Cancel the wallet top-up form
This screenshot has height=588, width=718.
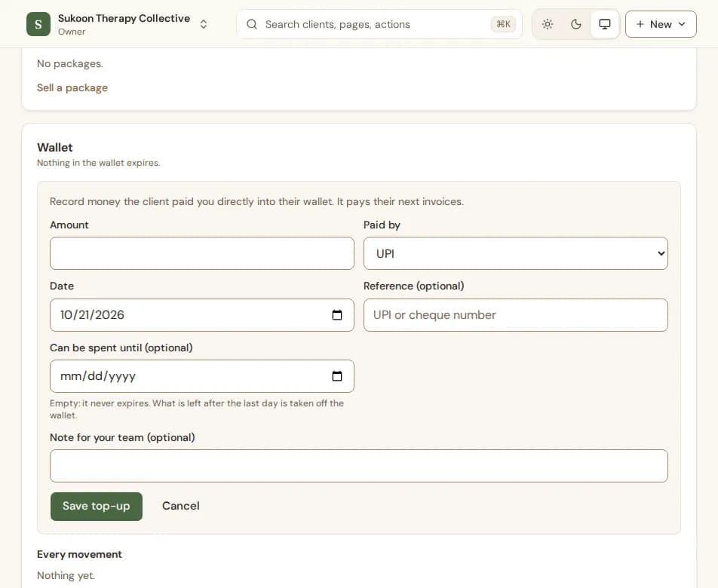click(181, 506)
